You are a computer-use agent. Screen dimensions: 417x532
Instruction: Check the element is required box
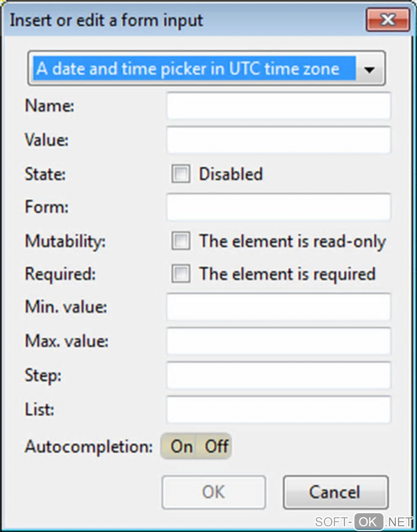[181, 273]
